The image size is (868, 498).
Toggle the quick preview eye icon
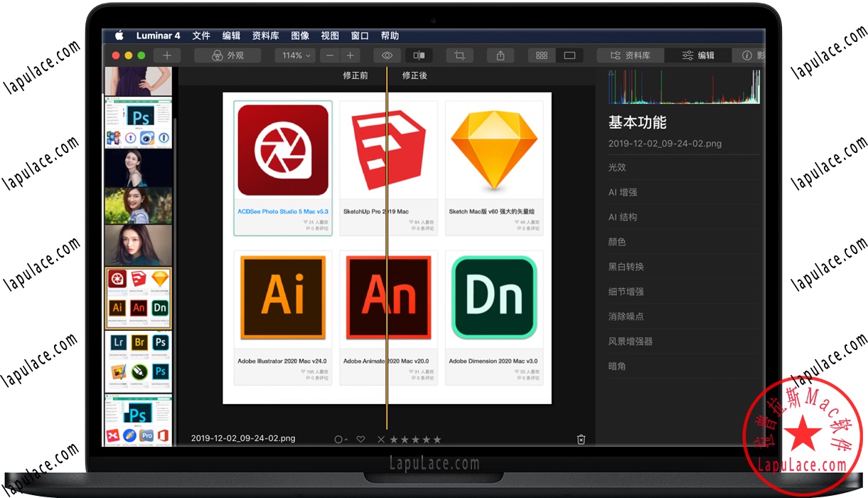pos(386,55)
